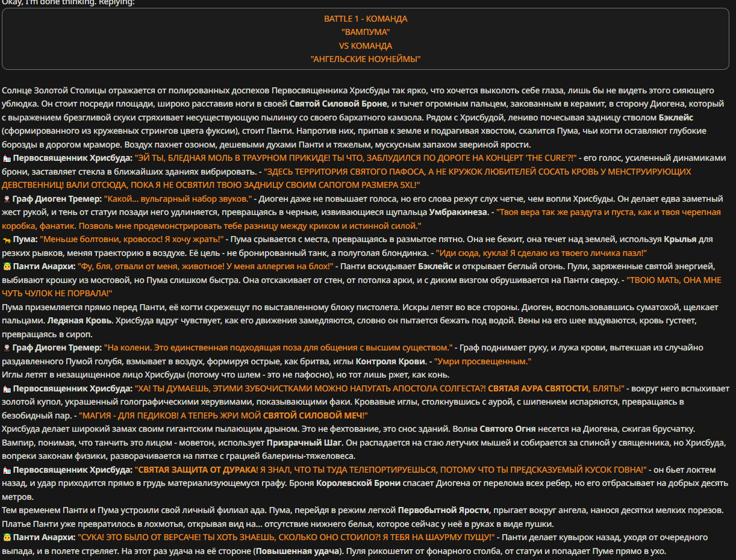Viewport: 736px width, 560px height.
Task: Click the emoji icon before the "ЭЙ ТЫ, БЛЕДНАЯ МОЛЬ" line
Action: click(x=7, y=158)
